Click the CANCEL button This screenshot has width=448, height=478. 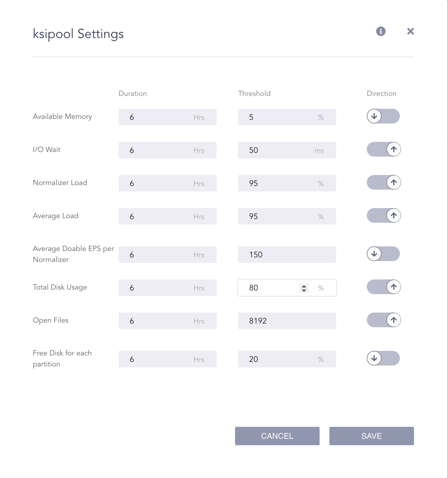(277, 436)
